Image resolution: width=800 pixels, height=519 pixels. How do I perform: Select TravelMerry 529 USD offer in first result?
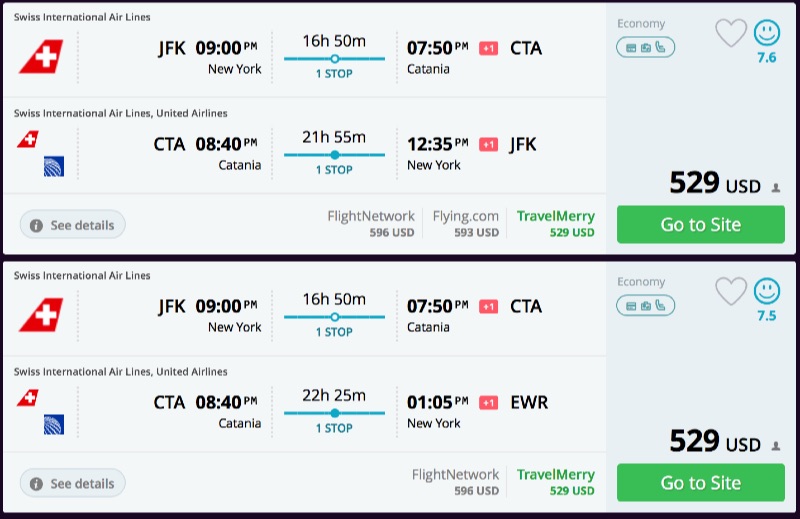tap(556, 224)
